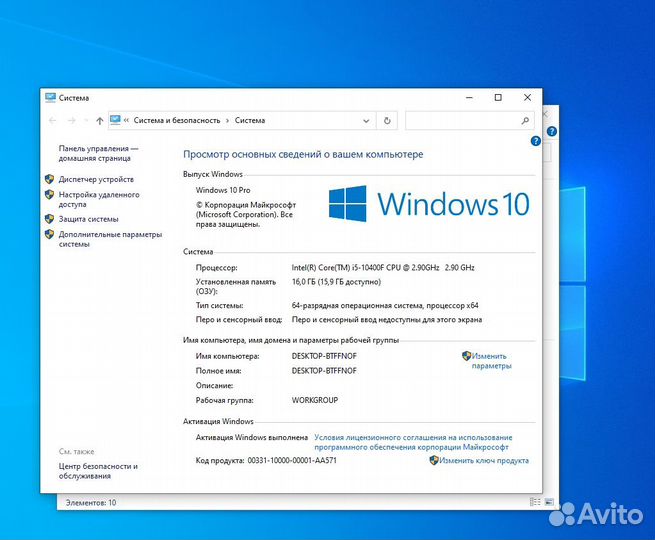Screen dimensions: 655x540
Task: Open 'Панель управления — домашняя страница'
Action: [x=98, y=153]
